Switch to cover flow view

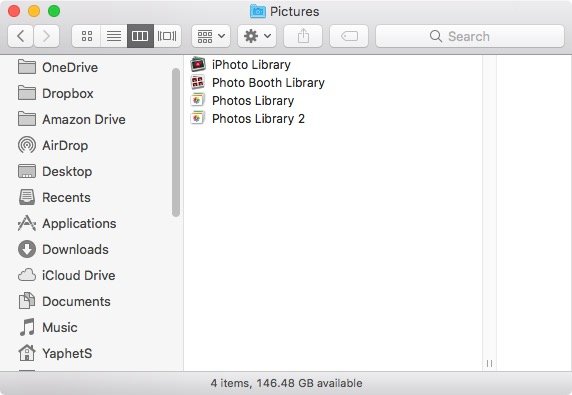click(x=167, y=36)
